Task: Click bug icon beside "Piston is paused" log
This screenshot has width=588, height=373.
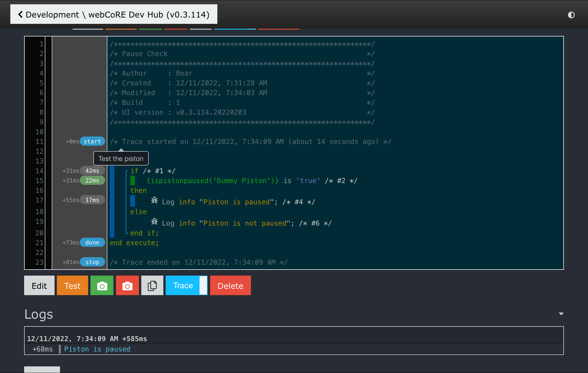Action: coord(154,200)
